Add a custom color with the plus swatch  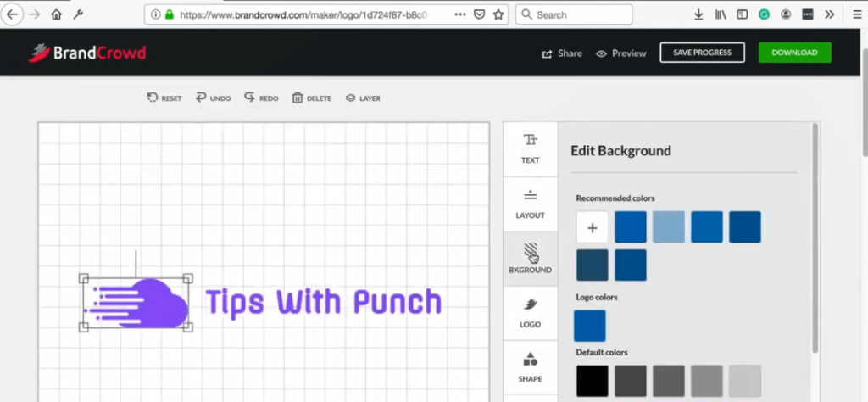click(593, 227)
